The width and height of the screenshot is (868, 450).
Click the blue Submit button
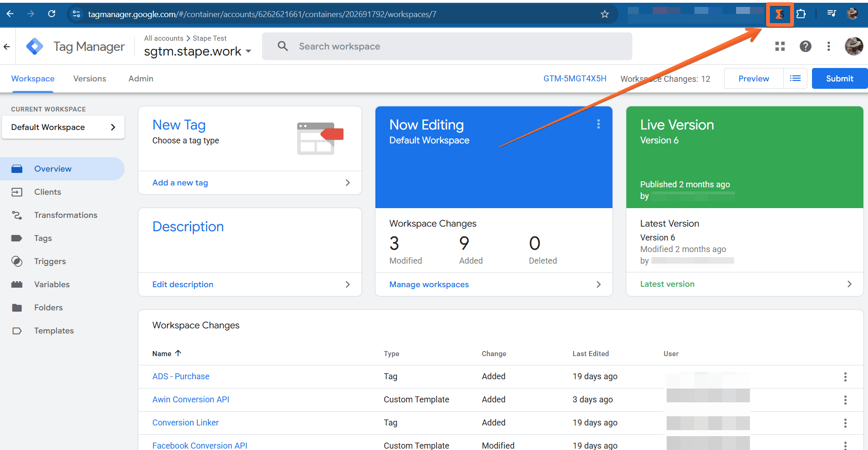click(839, 79)
